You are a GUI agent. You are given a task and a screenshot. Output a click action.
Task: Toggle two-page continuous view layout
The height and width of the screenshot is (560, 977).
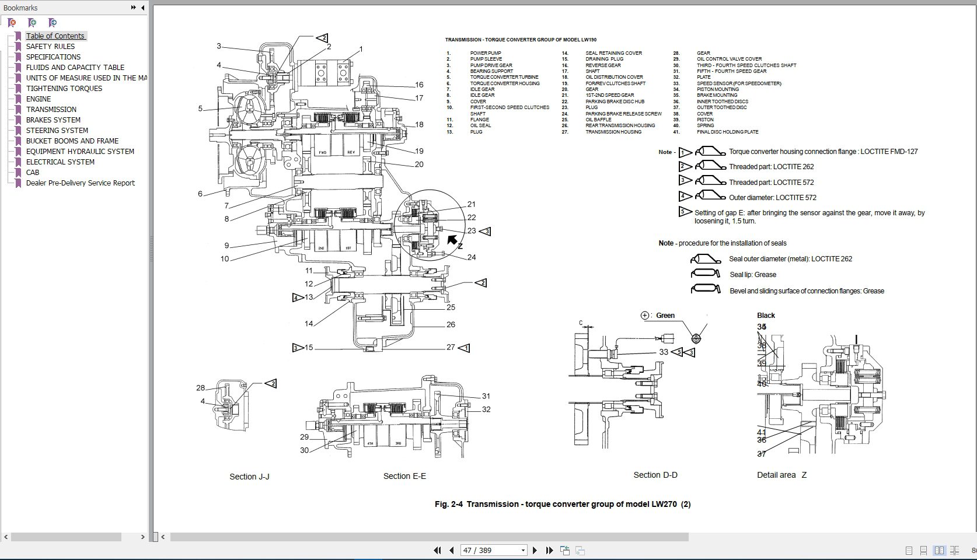click(955, 551)
